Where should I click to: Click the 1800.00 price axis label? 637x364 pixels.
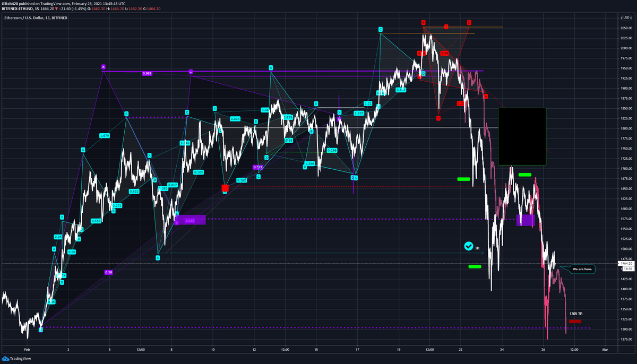point(625,128)
